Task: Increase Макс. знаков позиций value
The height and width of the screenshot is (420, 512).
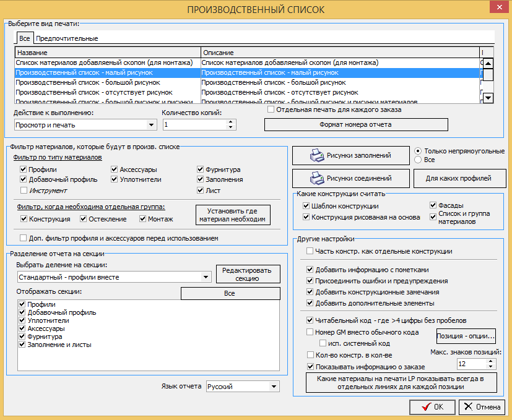Action: [491, 361]
